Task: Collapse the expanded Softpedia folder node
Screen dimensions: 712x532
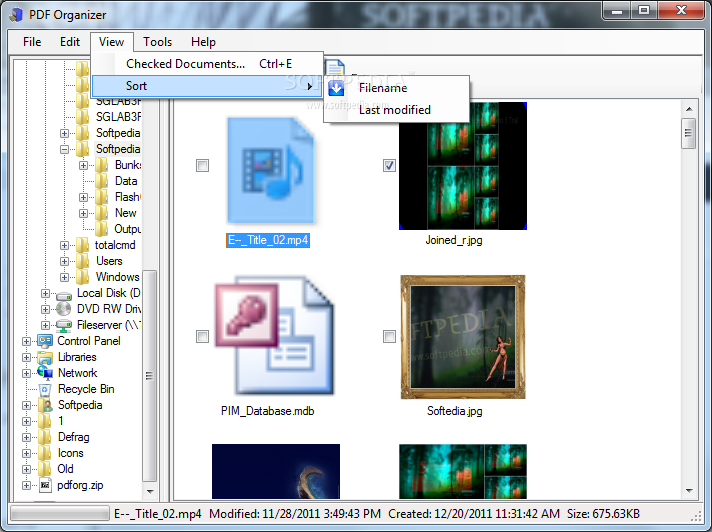Action: 64,149
